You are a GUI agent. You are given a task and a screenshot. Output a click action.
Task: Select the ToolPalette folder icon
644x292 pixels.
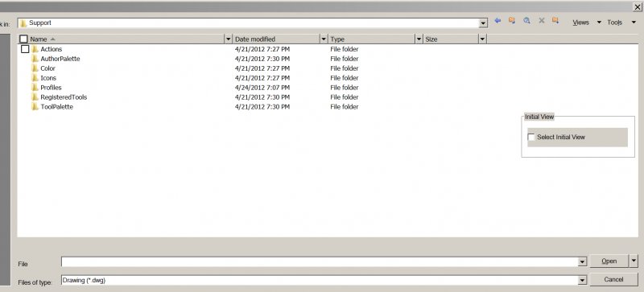pyautogui.click(x=35, y=107)
